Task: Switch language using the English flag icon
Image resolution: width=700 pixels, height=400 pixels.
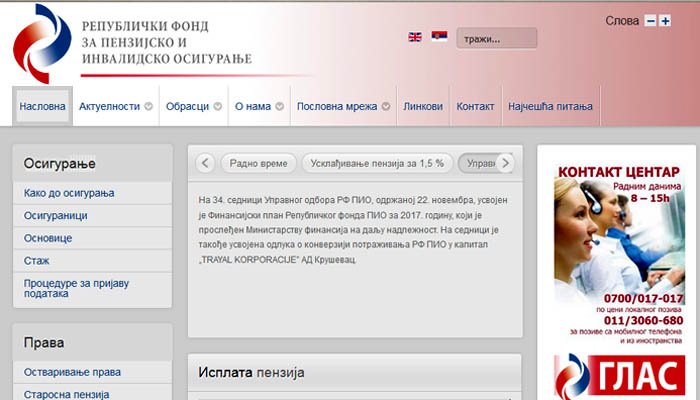Action: (415, 38)
